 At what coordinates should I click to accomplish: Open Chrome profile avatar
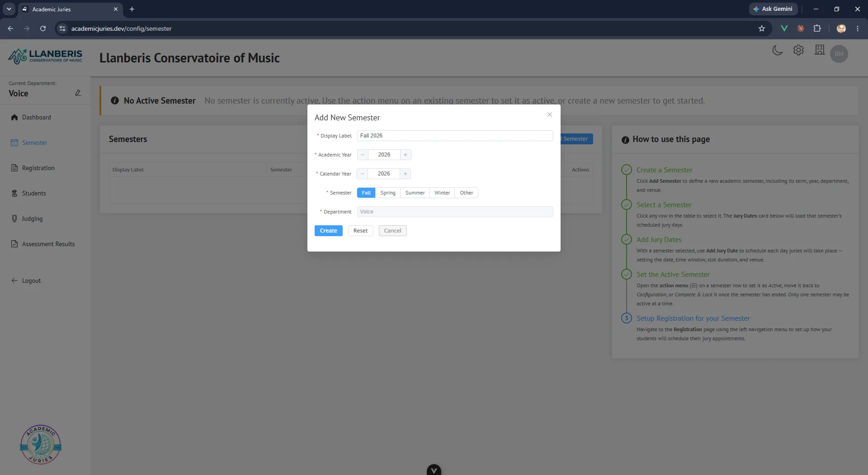[841, 28]
